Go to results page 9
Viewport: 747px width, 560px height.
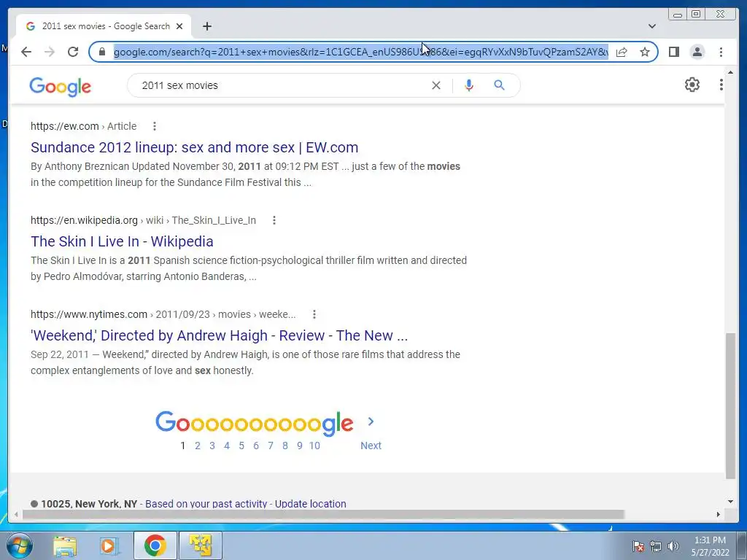[300, 446]
